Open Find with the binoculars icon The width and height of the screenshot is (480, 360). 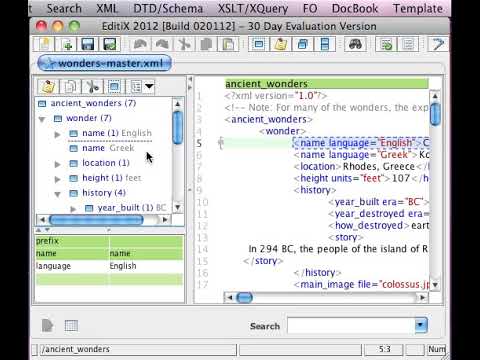355,44
